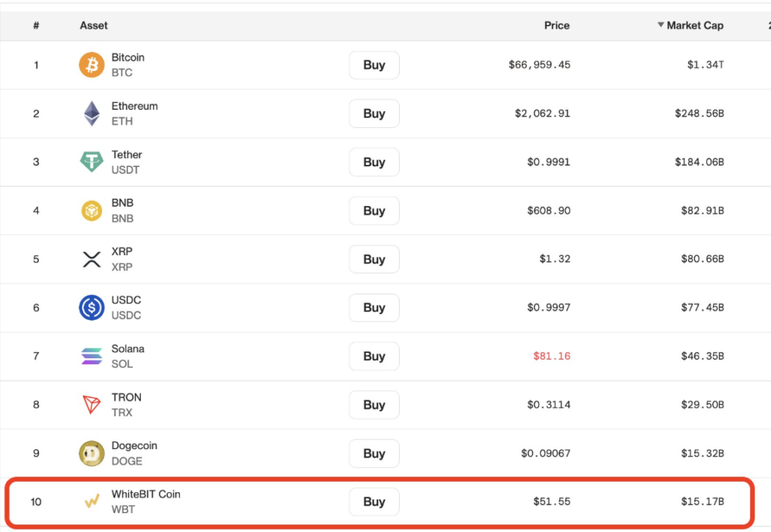Click the WhiteBIT Coin logo icon
The height and width of the screenshot is (532, 771).
(x=91, y=501)
